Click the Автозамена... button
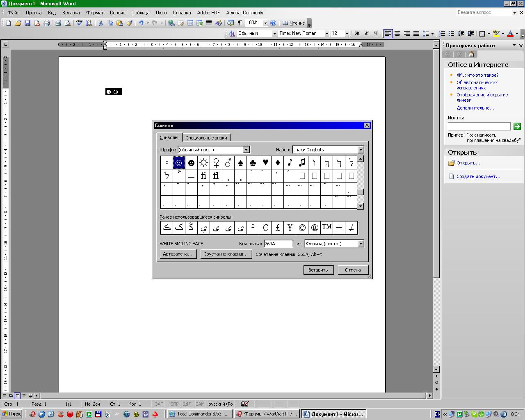525x420 pixels. point(178,254)
